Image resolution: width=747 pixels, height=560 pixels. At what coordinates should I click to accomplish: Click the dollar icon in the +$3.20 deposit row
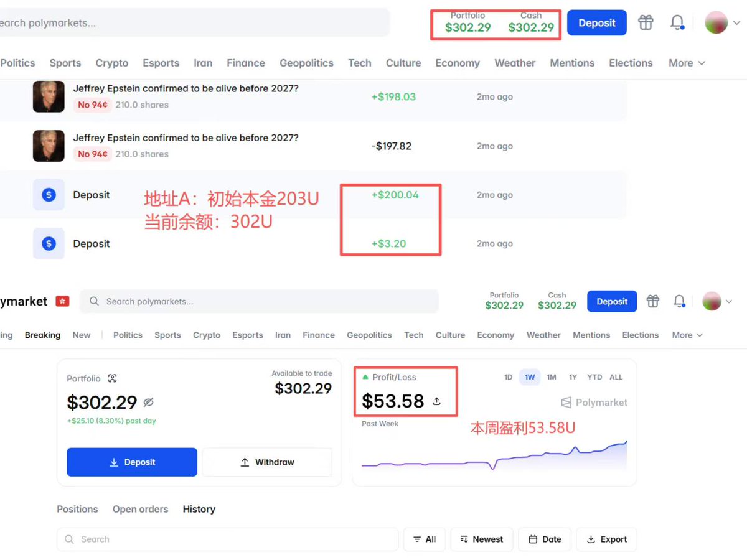click(x=49, y=243)
